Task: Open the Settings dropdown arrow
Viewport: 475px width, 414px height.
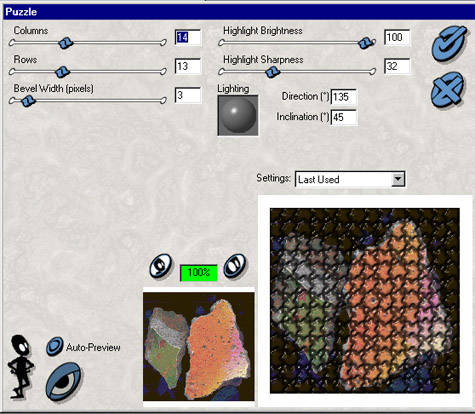Action: pyautogui.click(x=398, y=179)
